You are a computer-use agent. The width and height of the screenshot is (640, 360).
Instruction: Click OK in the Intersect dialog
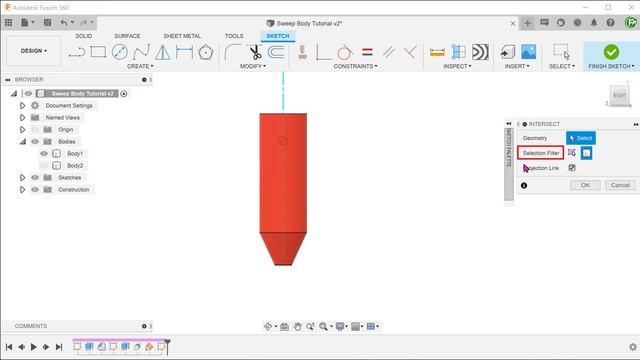tap(585, 185)
